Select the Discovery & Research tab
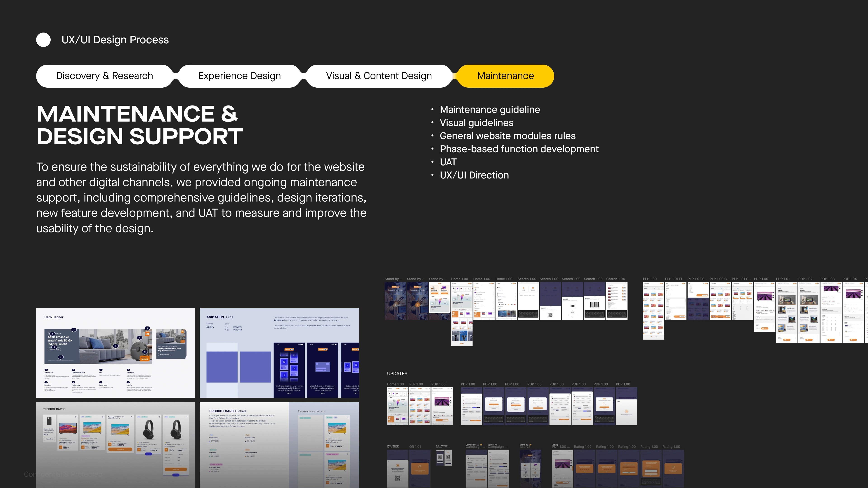Screen dimensions: 868x488 click(x=104, y=76)
